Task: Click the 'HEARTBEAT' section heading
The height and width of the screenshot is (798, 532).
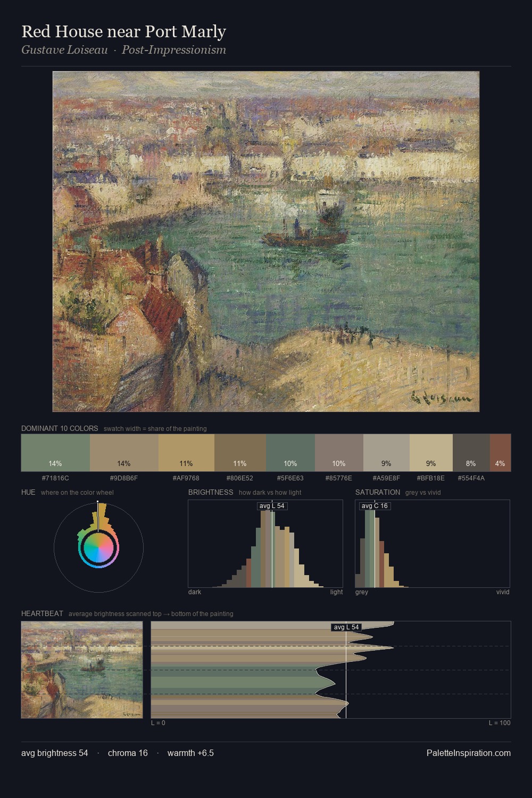Action: 42,613
